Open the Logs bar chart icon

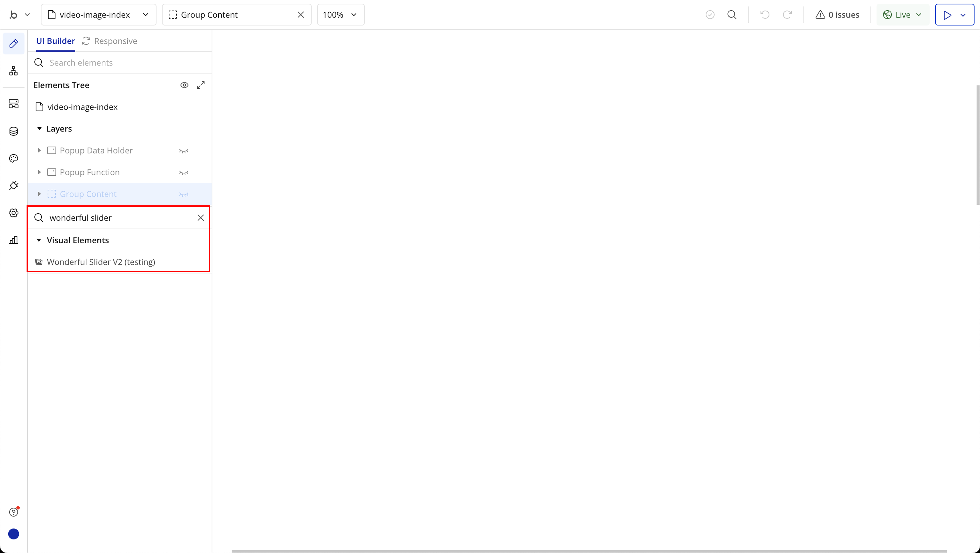(14, 240)
